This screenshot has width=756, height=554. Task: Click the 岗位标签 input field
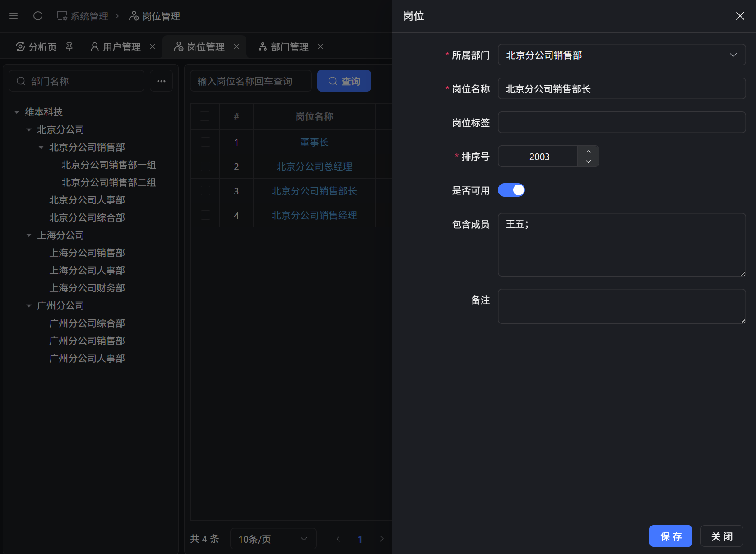pos(621,123)
